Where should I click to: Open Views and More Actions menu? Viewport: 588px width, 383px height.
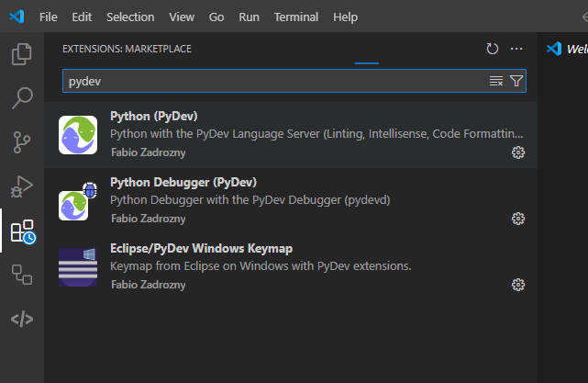(516, 49)
